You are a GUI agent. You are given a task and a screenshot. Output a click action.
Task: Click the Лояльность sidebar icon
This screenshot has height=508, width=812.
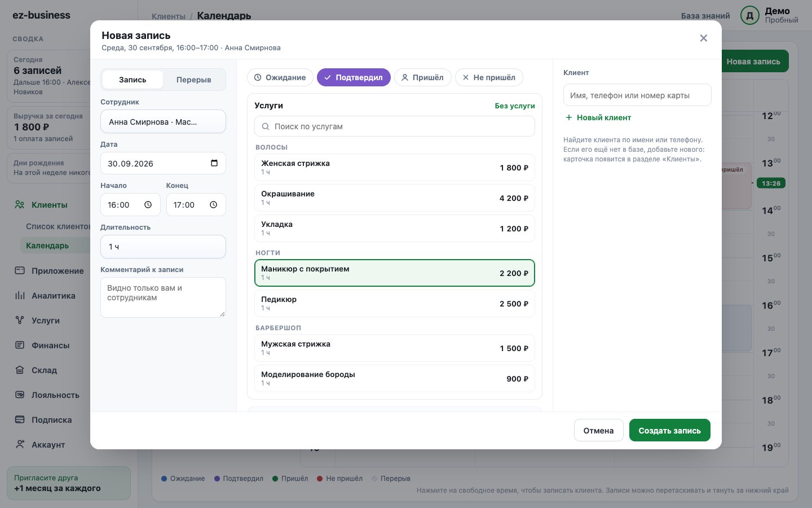click(20, 395)
